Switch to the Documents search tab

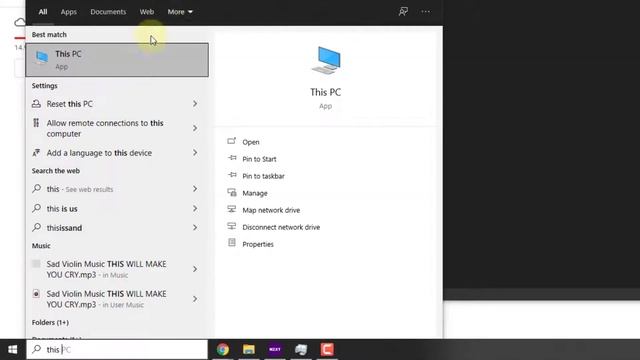pyautogui.click(x=108, y=12)
